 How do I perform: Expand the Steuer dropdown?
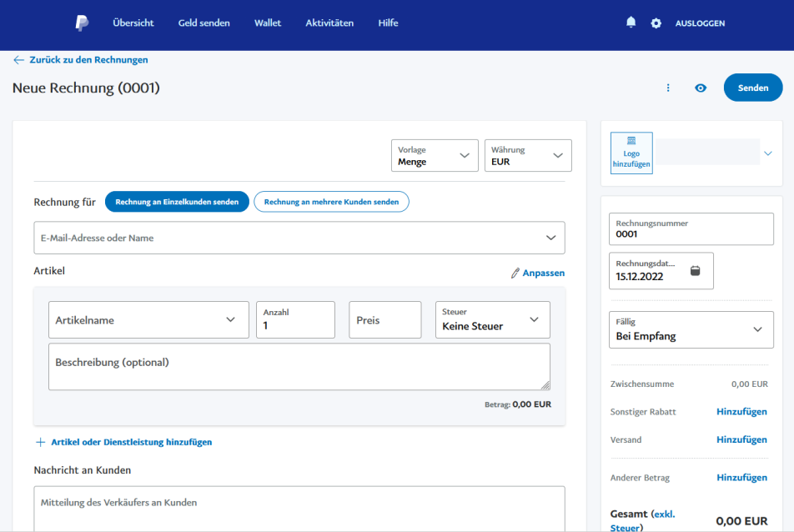point(492,320)
